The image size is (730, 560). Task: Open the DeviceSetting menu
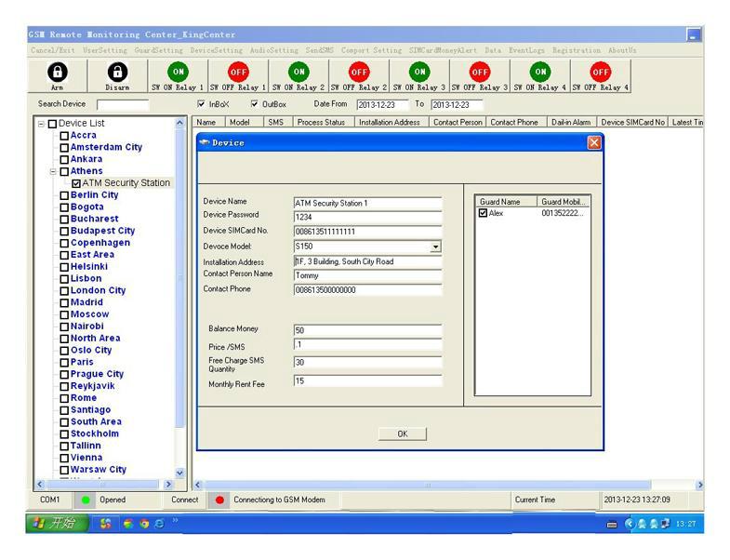(217, 50)
